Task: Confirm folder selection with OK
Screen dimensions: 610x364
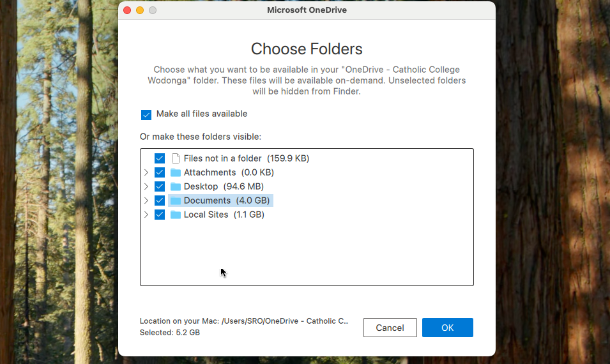Action: (x=447, y=328)
